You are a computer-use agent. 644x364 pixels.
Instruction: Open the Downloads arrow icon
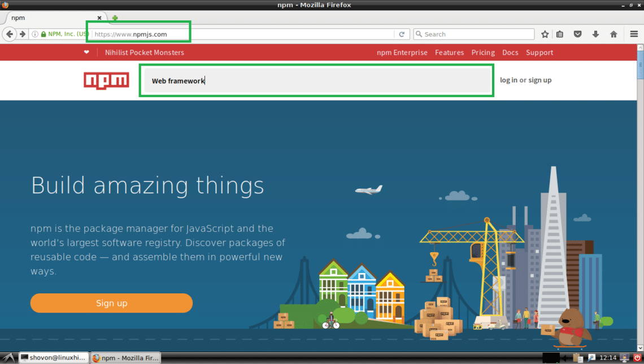pos(595,34)
